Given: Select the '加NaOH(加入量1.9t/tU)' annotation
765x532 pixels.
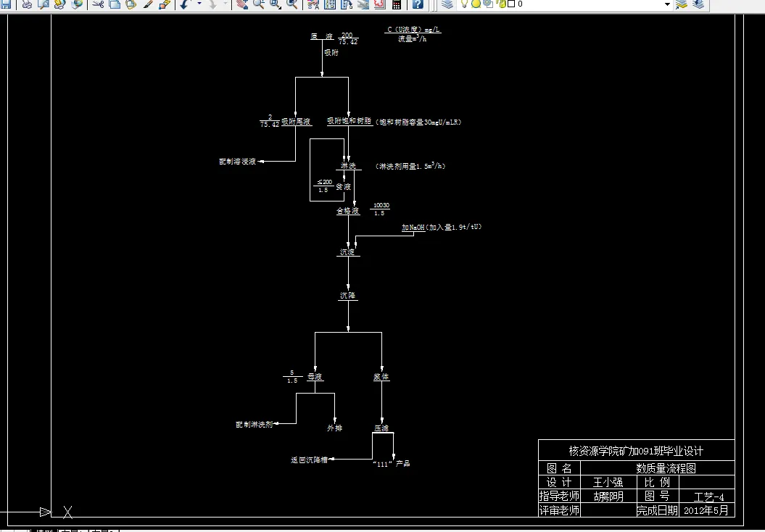Looking at the screenshot, I should pyautogui.click(x=442, y=228).
